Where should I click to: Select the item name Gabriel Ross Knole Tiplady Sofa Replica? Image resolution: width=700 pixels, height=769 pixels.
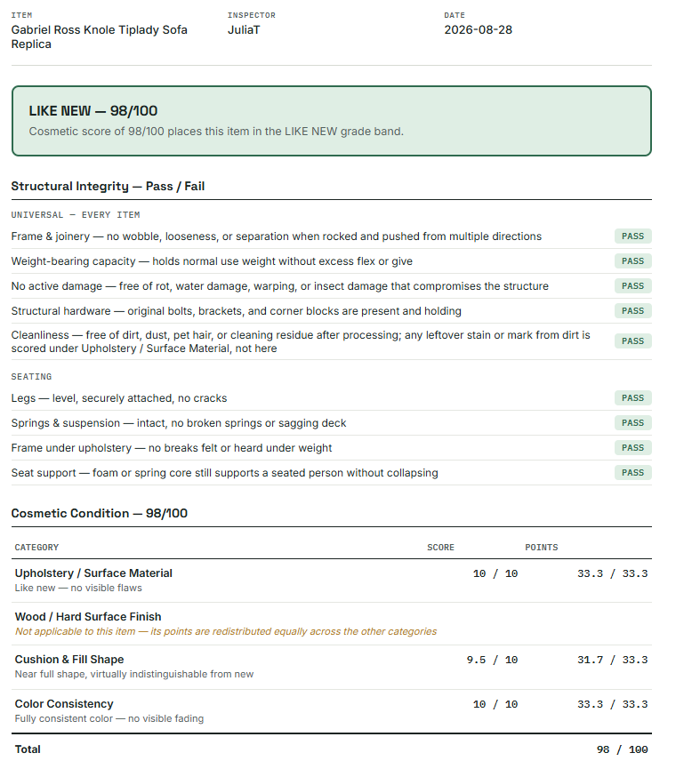coord(99,36)
